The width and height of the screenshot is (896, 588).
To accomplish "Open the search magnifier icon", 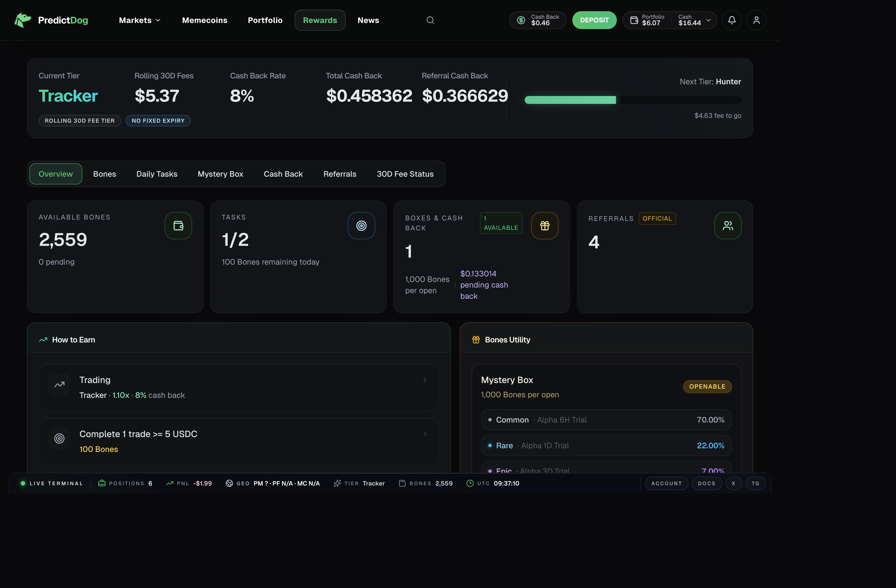I will coord(430,20).
